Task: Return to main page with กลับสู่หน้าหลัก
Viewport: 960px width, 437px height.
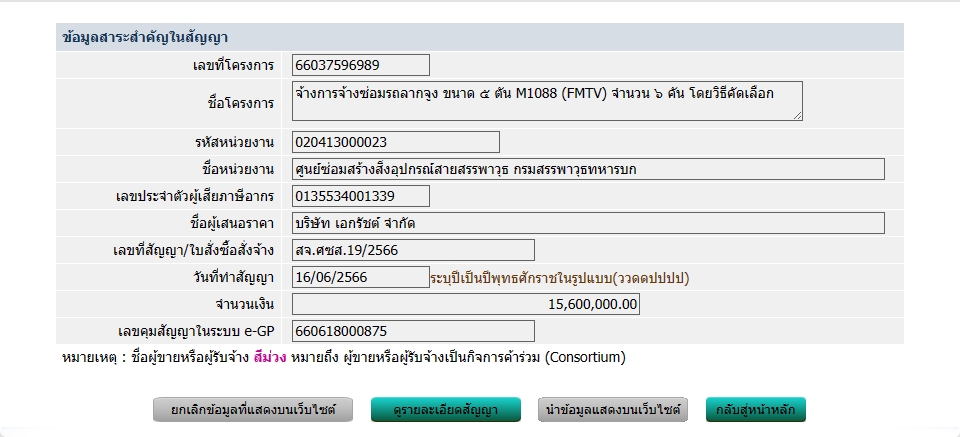Action: [x=755, y=410]
